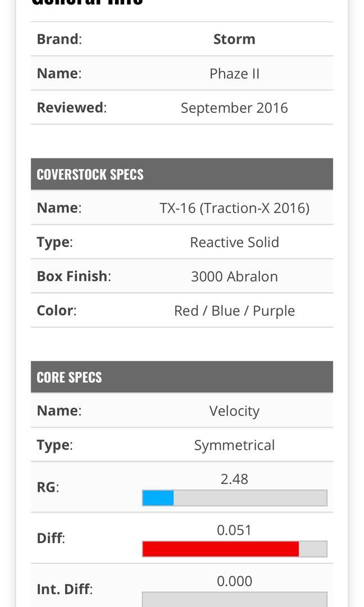Click the Reviewed label
364x607 pixels.
pos(71,108)
